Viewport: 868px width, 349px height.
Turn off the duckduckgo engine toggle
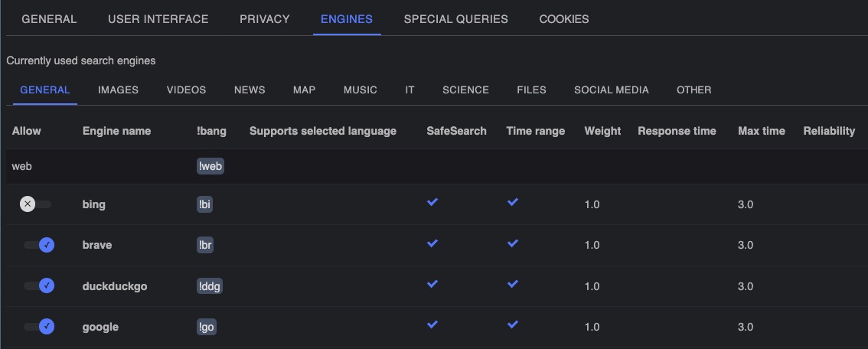coord(39,286)
